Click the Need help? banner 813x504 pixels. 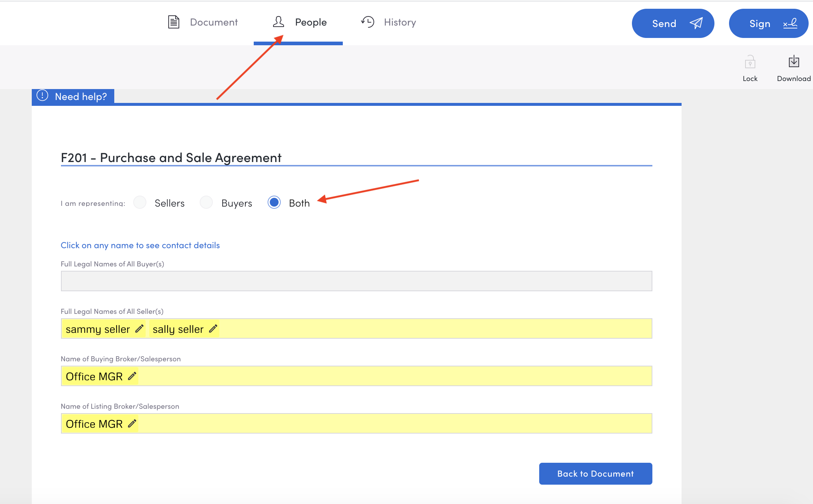tap(73, 96)
